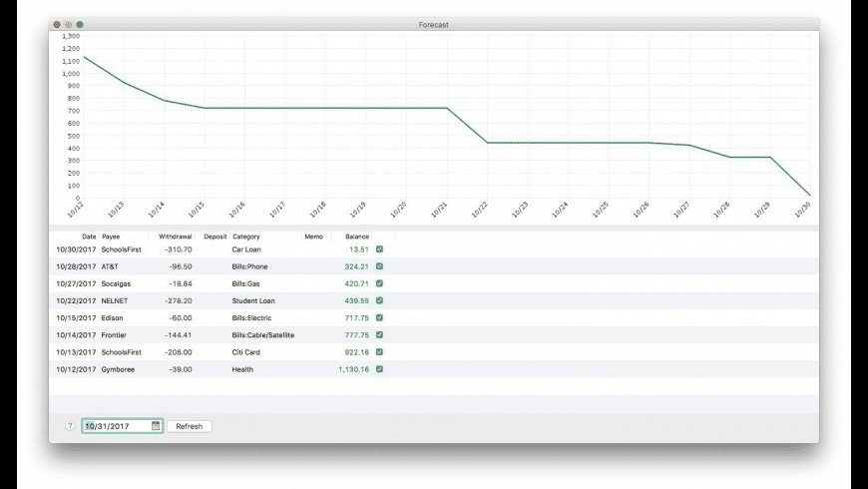Maximize the Forecast window

click(x=80, y=24)
